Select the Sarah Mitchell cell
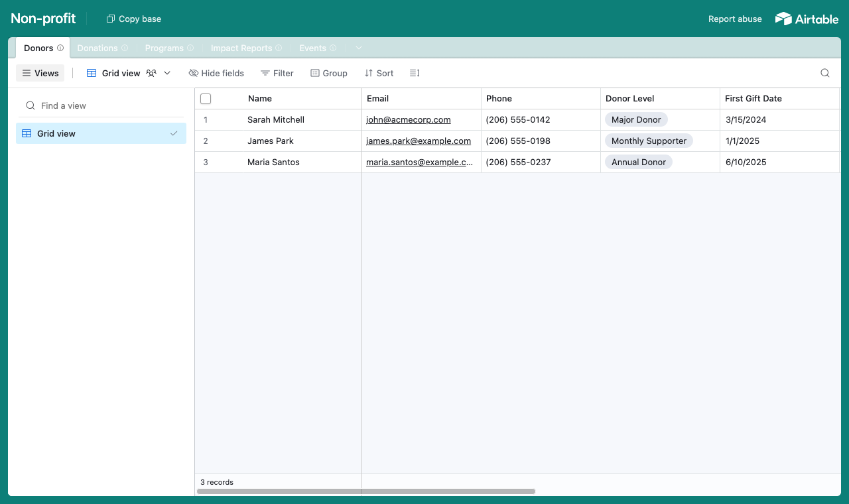849x504 pixels. (x=302, y=120)
